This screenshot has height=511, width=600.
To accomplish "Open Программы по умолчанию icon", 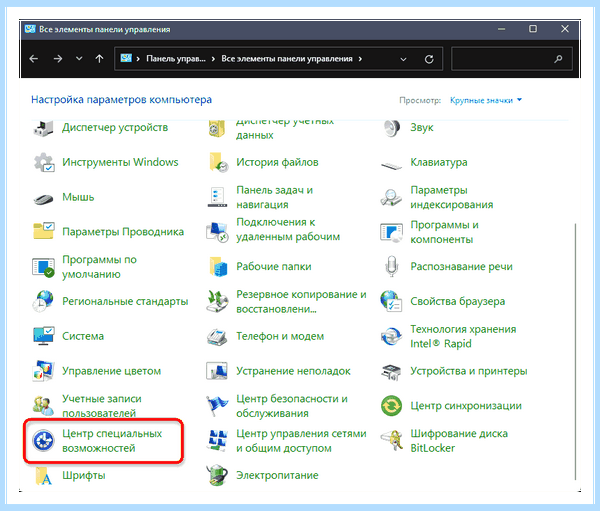I will pos(43,267).
